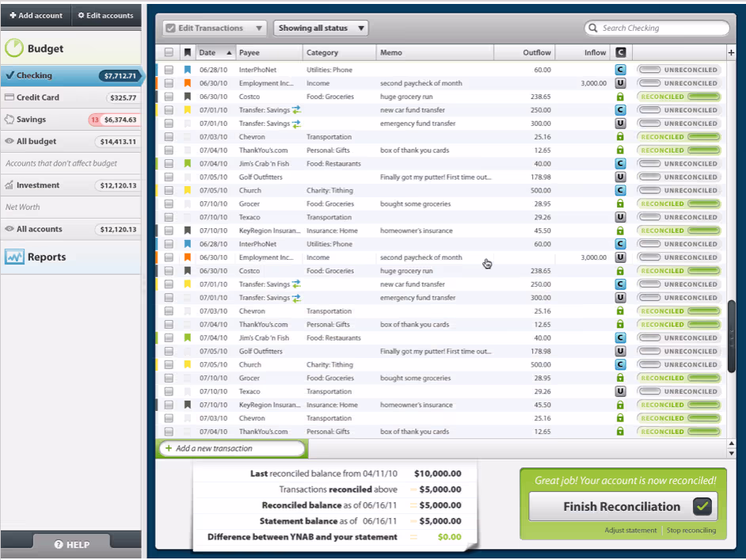Sort transactions by Date column
Screen dimensions: 746x560
[215, 52]
